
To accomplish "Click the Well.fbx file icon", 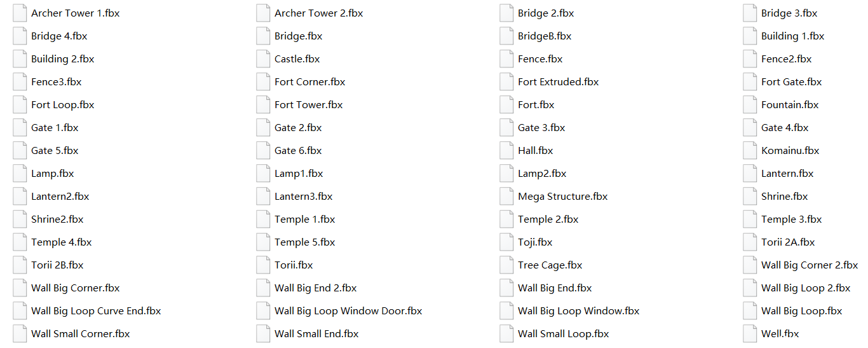I will click(750, 334).
